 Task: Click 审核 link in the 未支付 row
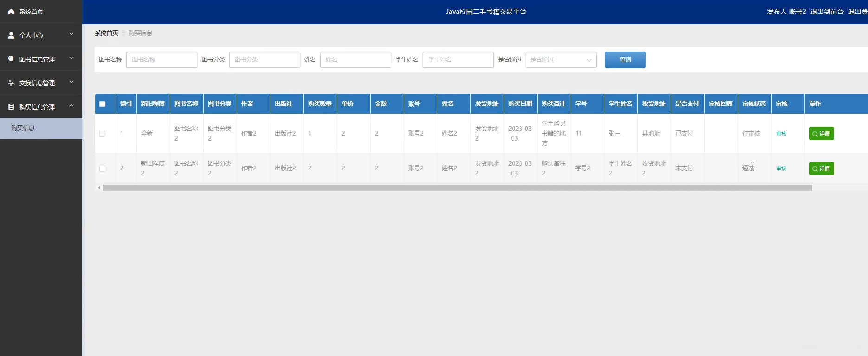[x=781, y=168]
